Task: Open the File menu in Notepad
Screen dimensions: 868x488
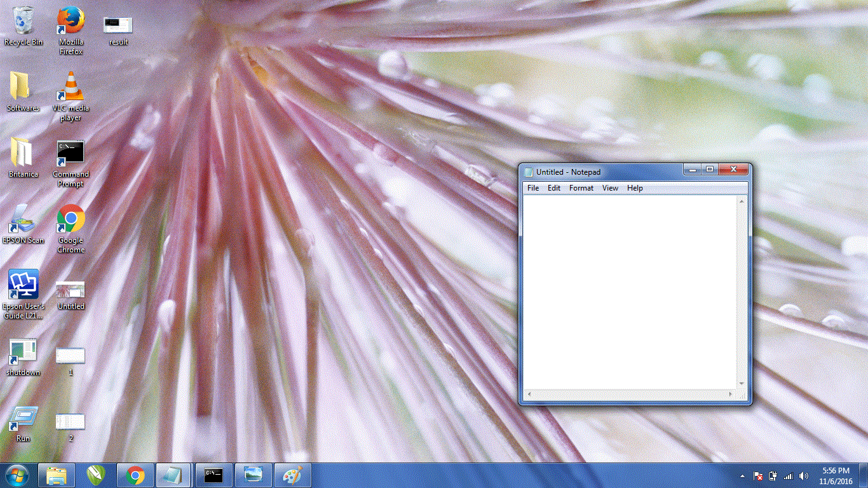Action: click(x=533, y=188)
